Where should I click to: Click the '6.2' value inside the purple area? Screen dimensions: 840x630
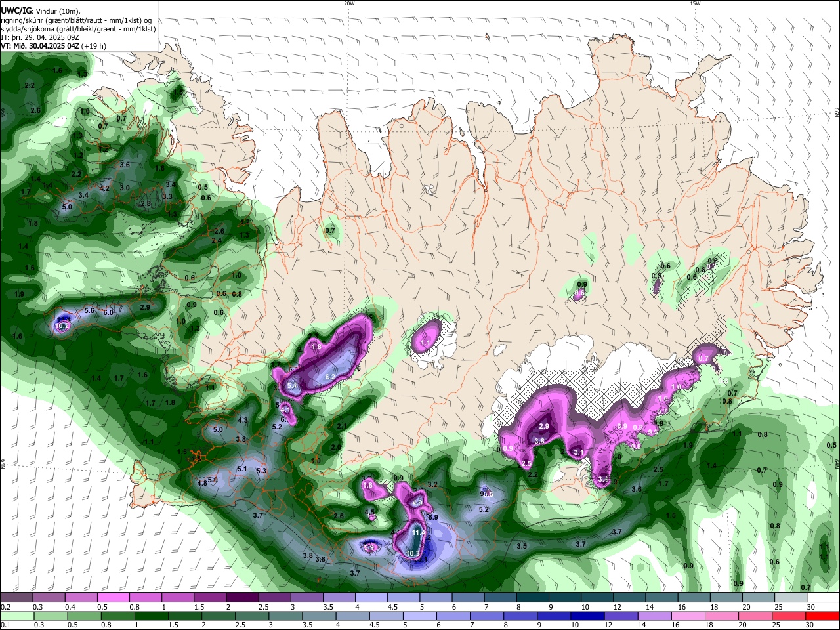pos(331,377)
